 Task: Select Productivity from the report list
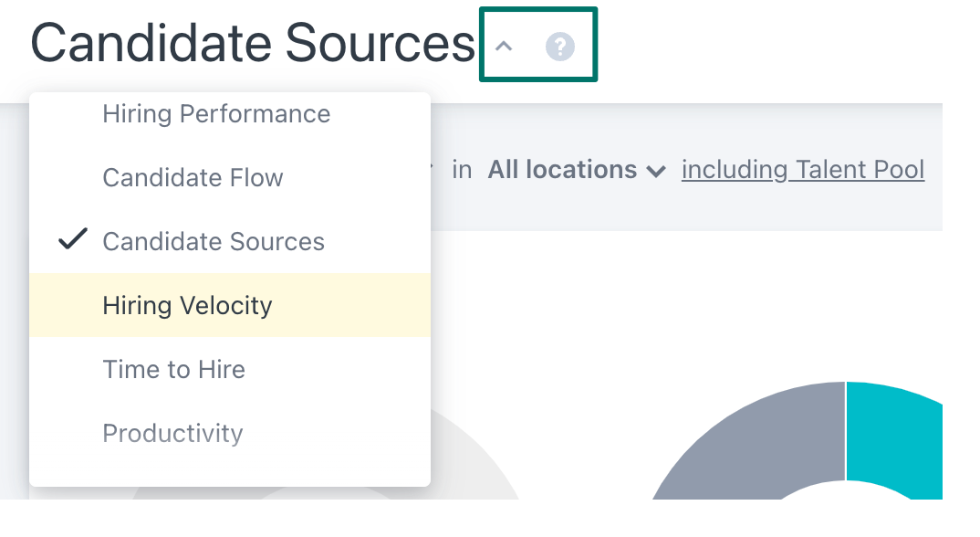pos(172,433)
